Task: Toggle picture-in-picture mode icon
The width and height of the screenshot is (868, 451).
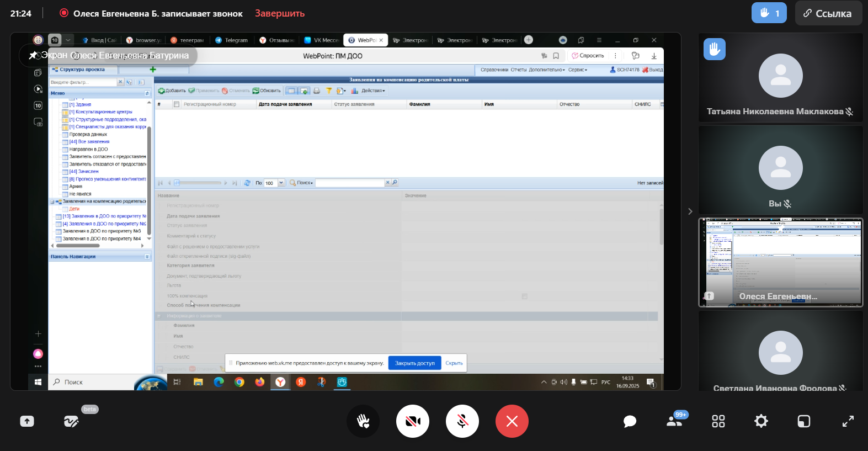Action: [x=804, y=421]
